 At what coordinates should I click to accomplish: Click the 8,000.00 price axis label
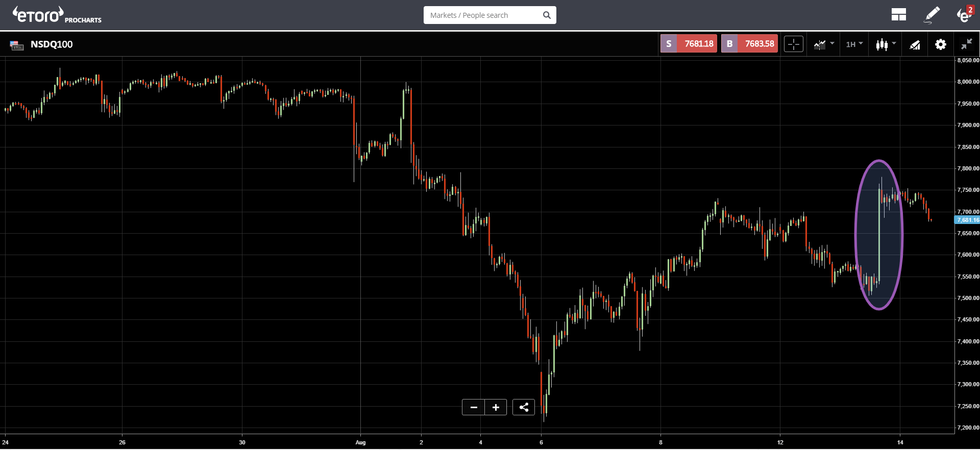click(968, 82)
